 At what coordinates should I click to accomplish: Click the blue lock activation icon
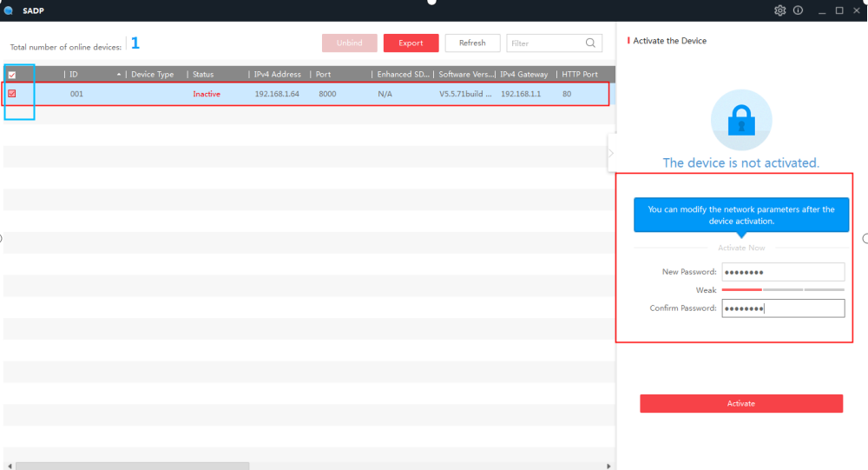point(741,120)
